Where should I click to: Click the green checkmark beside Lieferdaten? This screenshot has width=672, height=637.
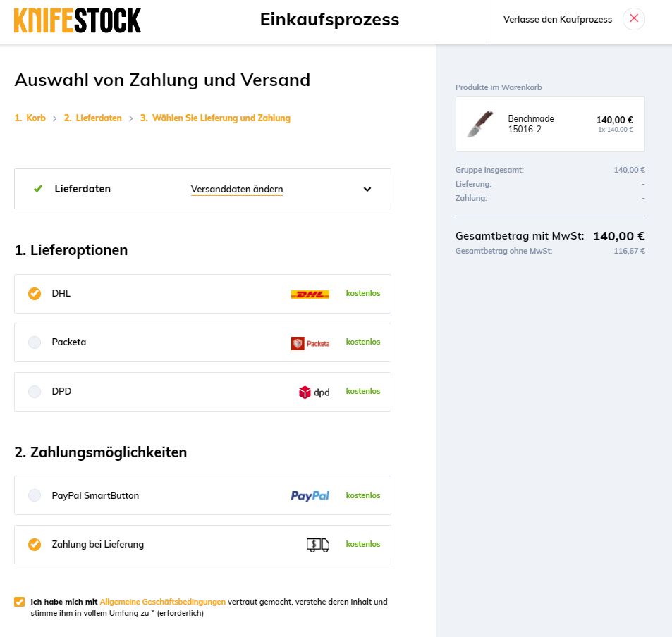38,189
